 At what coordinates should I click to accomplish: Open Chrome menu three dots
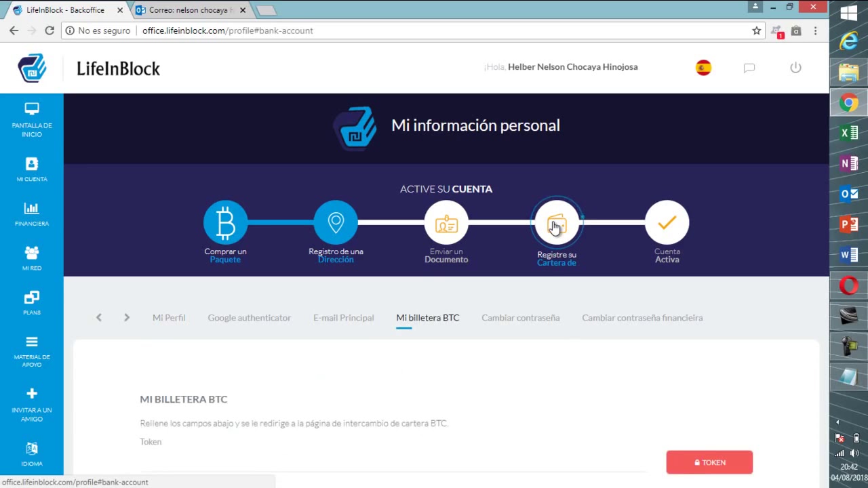815,30
